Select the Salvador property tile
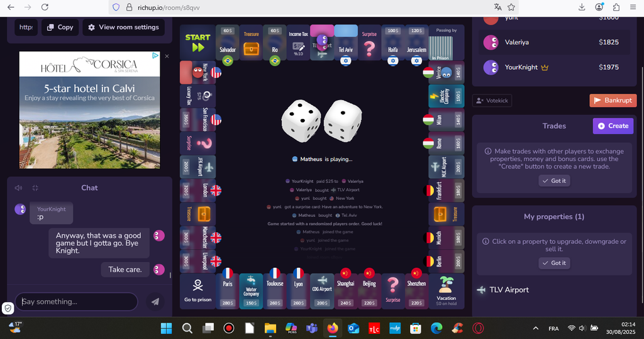644x339 pixels. point(228,43)
